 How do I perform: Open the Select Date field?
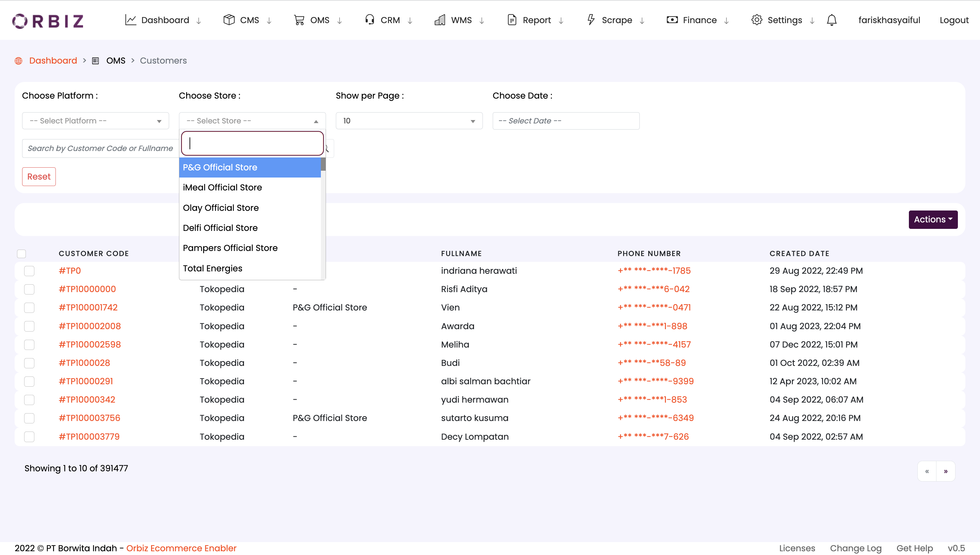click(x=566, y=121)
